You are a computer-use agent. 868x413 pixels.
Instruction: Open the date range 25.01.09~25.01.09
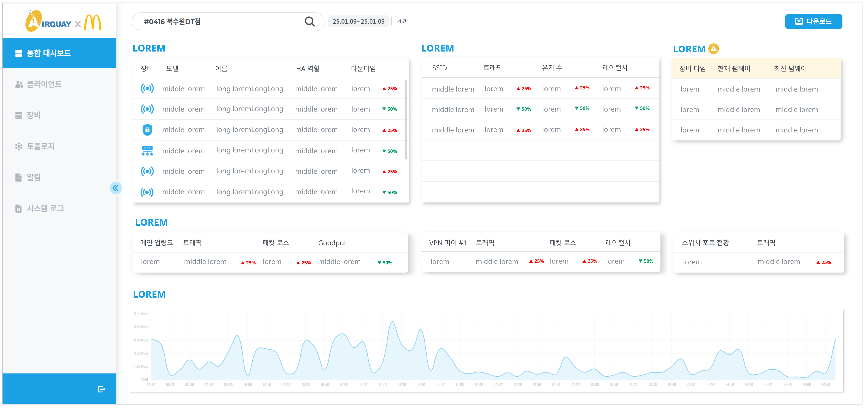coord(358,22)
